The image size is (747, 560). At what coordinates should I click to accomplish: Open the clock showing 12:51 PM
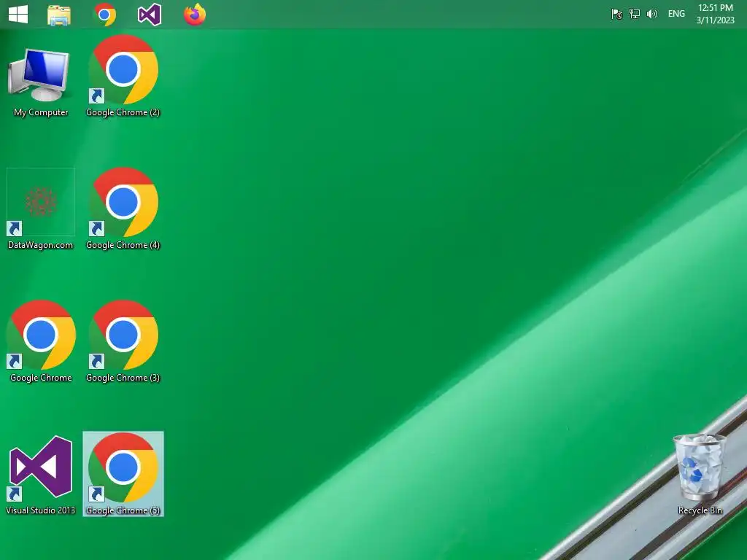click(716, 14)
